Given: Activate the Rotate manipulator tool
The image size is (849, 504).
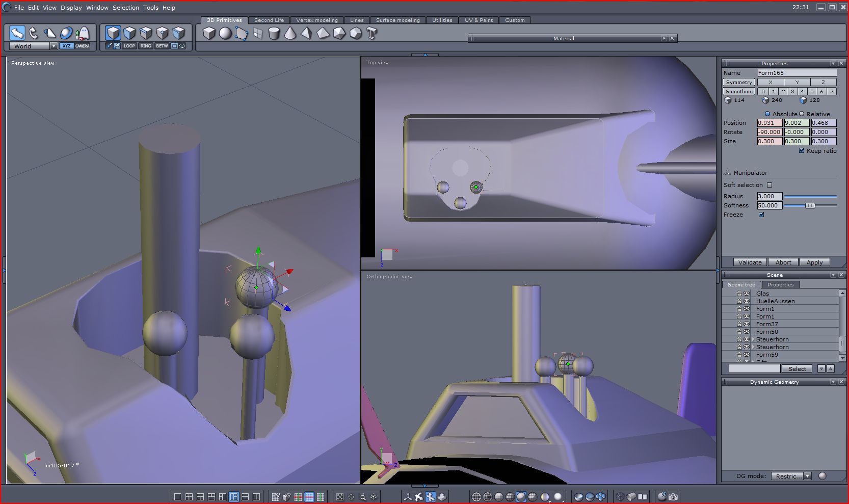Looking at the screenshot, I should [x=34, y=33].
